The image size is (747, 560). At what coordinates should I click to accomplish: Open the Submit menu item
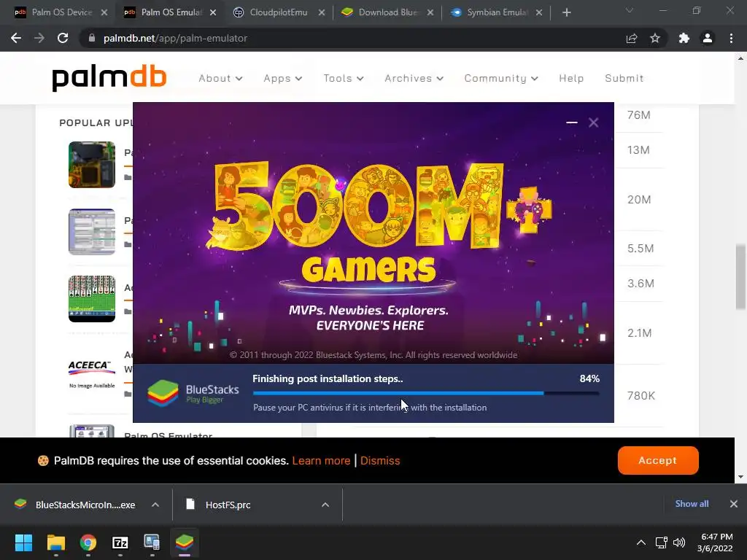tap(624, 78)
